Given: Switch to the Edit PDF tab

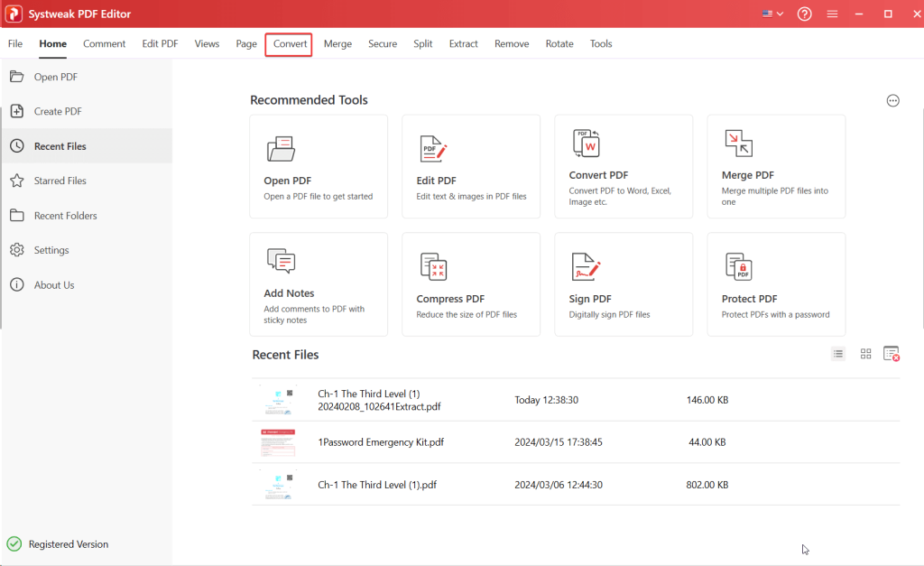Looking at the screenshot, I should coord(161,43).
